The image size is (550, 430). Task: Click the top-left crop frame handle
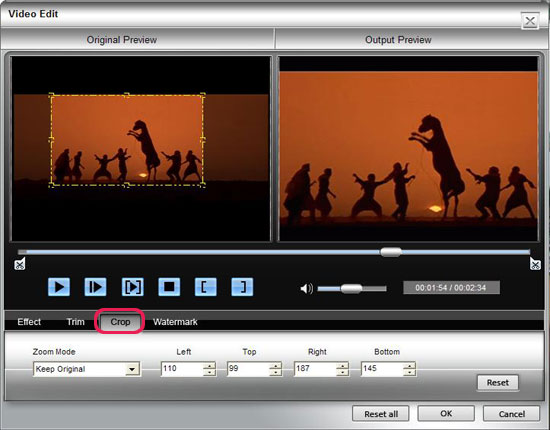click(x=51, y=95)
